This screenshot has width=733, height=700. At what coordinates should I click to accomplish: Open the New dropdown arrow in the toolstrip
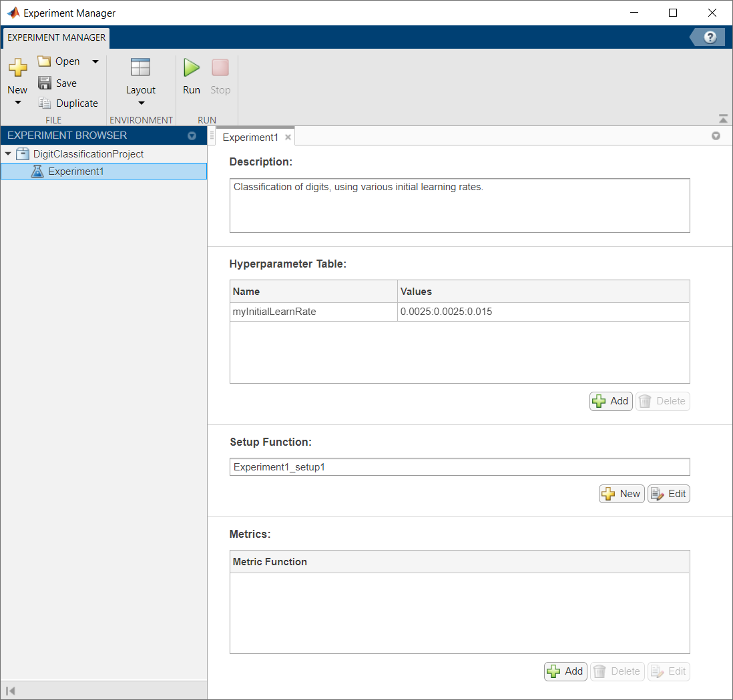(18, 102)
